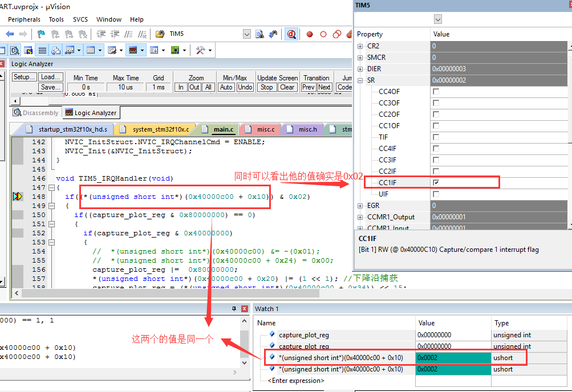Viewport: 572px width, 392px height.
Task: Uncomment selection toolbar icon
Action: click(x=142, y=34)
